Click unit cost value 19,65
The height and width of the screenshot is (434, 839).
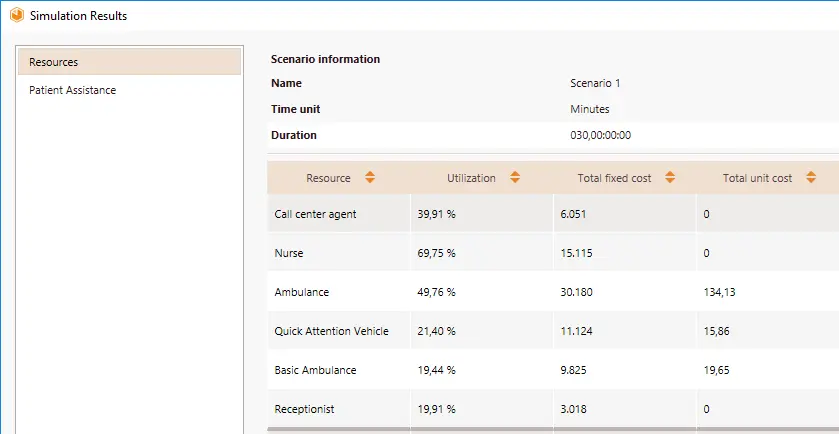tap(716, 370)
